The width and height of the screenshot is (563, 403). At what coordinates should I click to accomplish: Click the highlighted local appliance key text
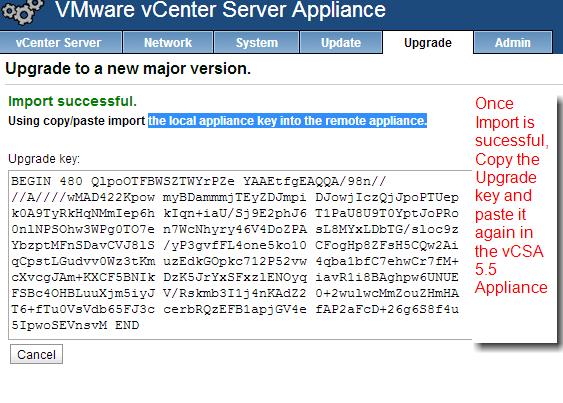pyautogui.click(x=287, y=121)
